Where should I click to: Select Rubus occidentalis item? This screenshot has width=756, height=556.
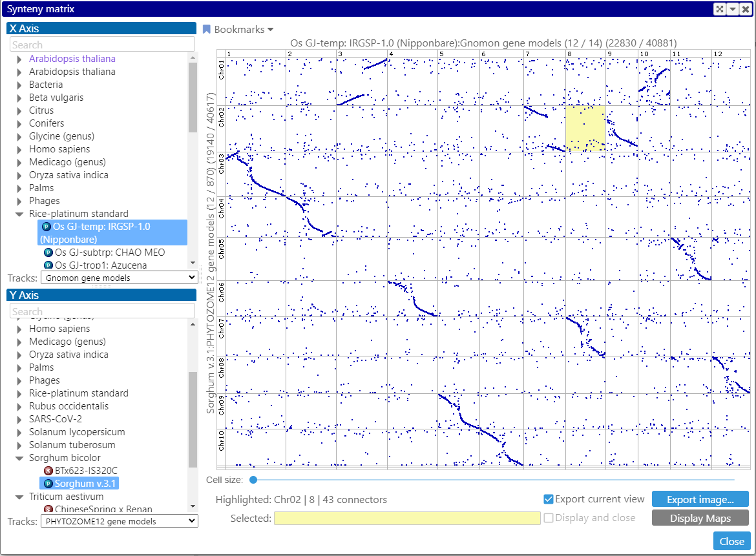(69, 406)
